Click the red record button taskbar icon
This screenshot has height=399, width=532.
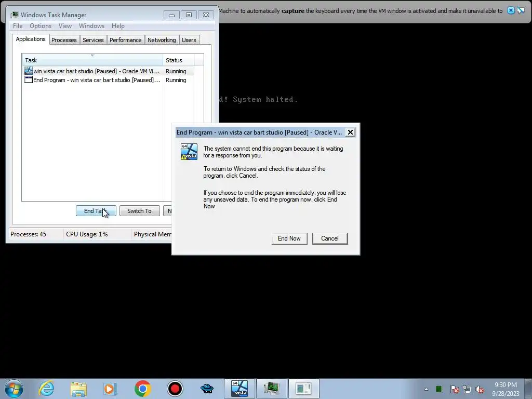click(175, 389)
